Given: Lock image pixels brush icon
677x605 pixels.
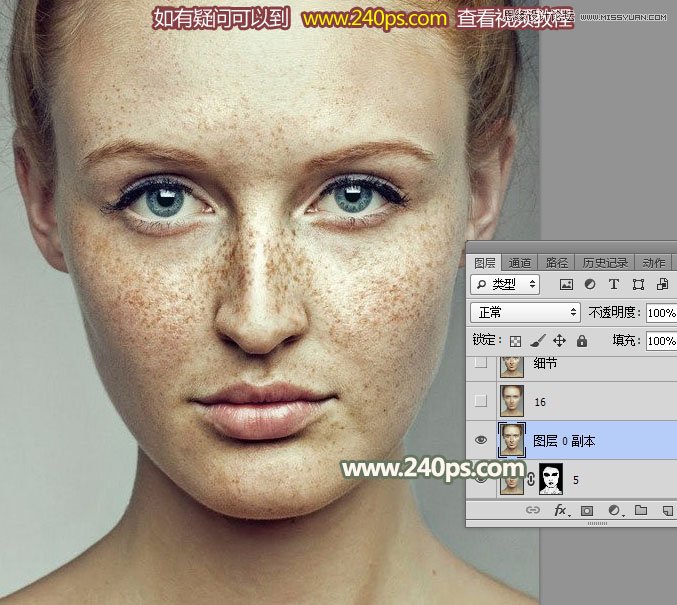Looking at the screenshot, I should 537,341.
